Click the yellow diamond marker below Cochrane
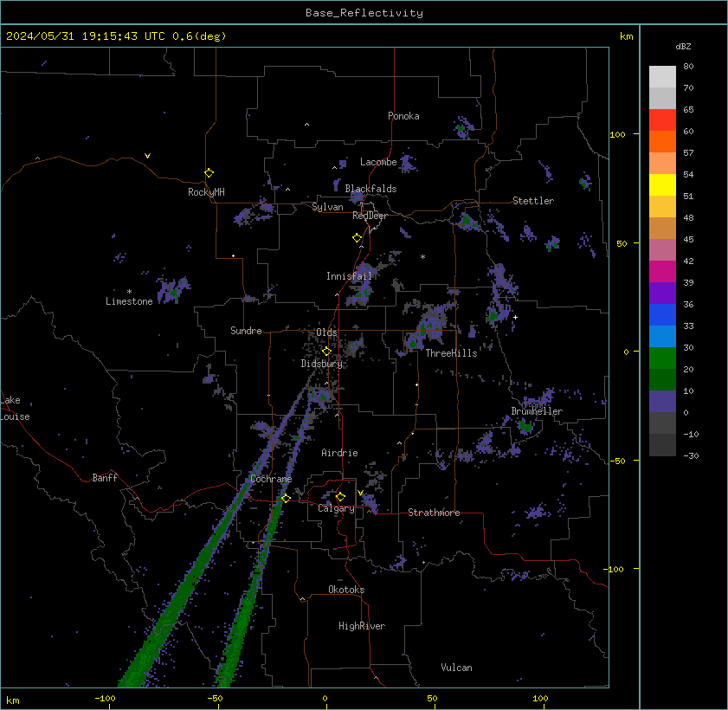Viewport: 728px width, 710px height. click(x=286, y=498)
